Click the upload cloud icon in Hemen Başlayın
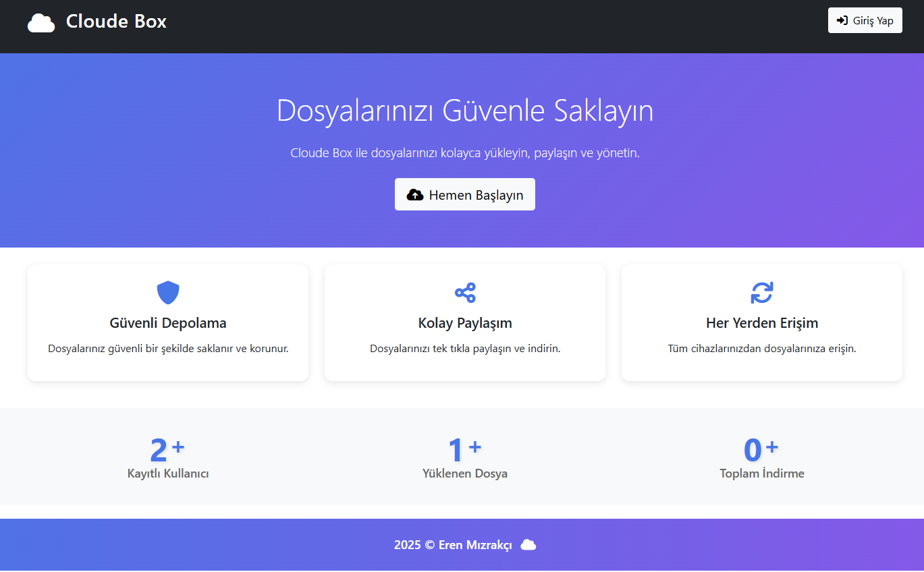The image size is (924, 572). (x=414, y=194)
